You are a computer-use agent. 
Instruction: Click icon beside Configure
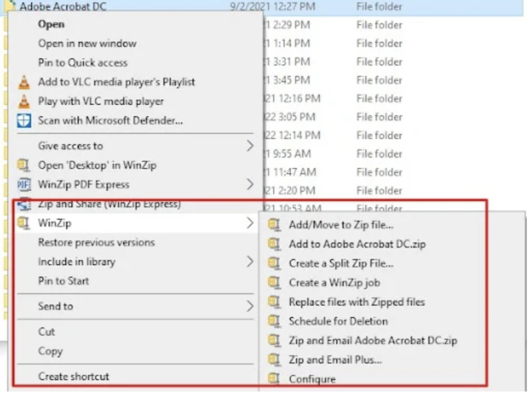coord(274,379)
